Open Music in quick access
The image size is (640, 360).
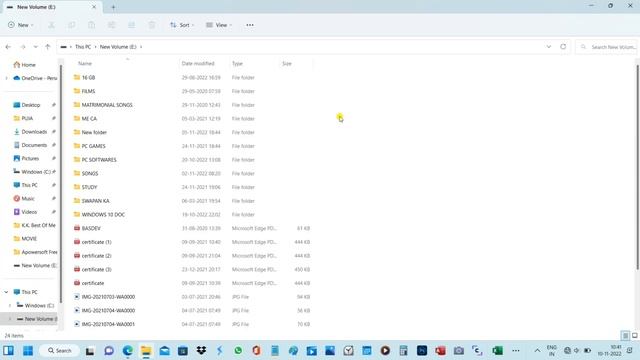pos(28,198)
